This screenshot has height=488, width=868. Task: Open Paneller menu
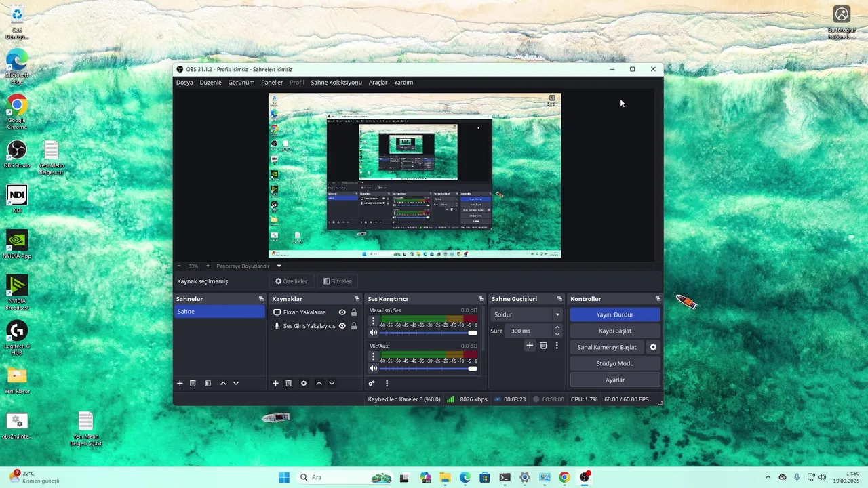272,83
